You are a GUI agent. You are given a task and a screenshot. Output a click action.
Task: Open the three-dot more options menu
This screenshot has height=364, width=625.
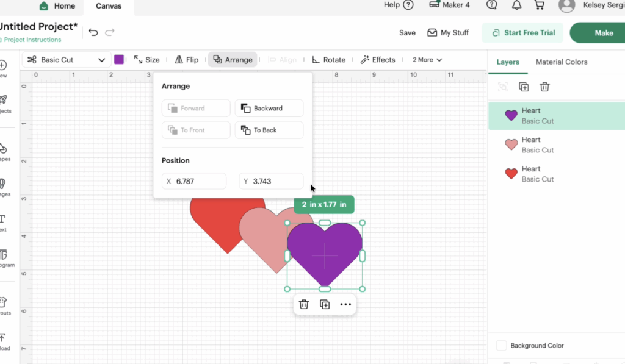[345, 305]
